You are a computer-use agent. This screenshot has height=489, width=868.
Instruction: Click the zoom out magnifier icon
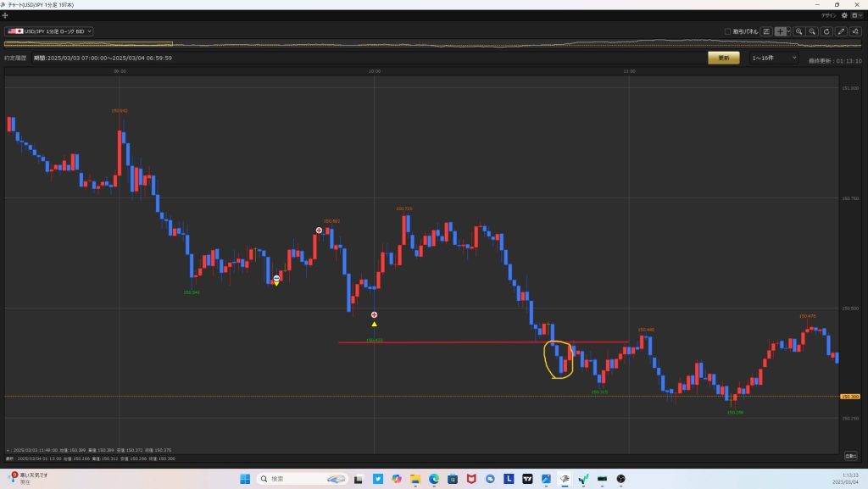pyautogui.click(x=812, y=31)
